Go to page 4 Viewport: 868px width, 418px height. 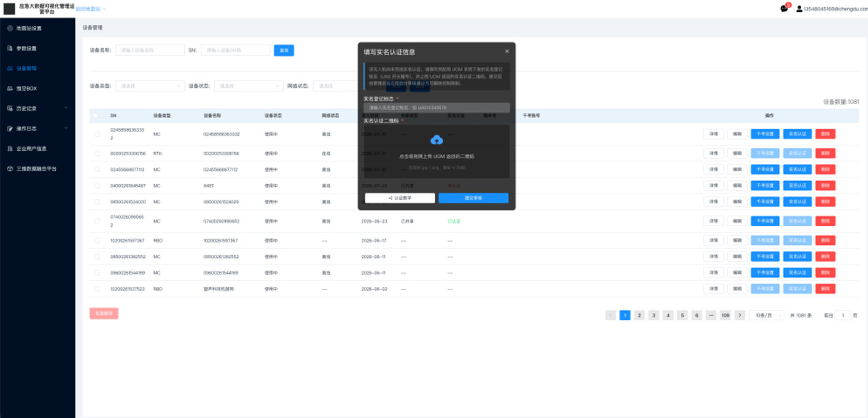tap(668, 315)
